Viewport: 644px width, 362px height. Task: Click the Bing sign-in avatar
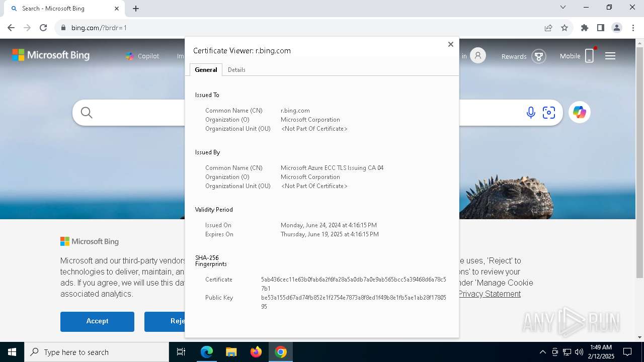tap(478, 56)
